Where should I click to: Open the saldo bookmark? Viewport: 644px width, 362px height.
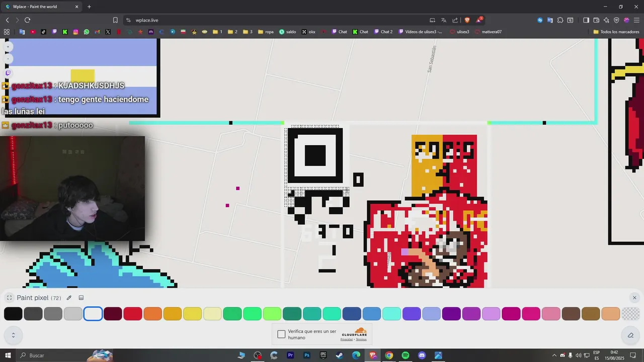point(288,32)
